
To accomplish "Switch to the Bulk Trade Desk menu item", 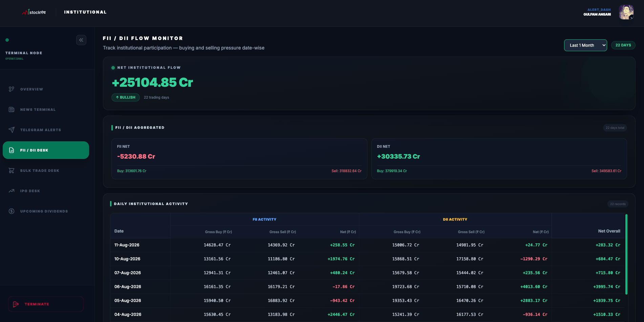I will 46,170.
